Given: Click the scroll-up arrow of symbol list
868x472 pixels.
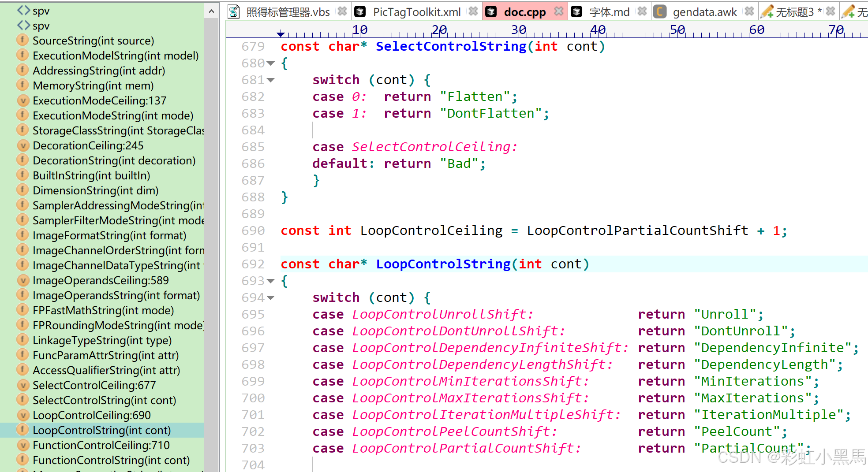Looking at the screenshot, I should tap(211, 11).
